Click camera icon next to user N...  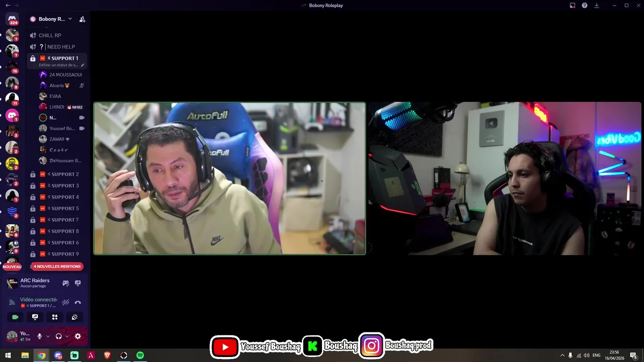pos(82,118)
